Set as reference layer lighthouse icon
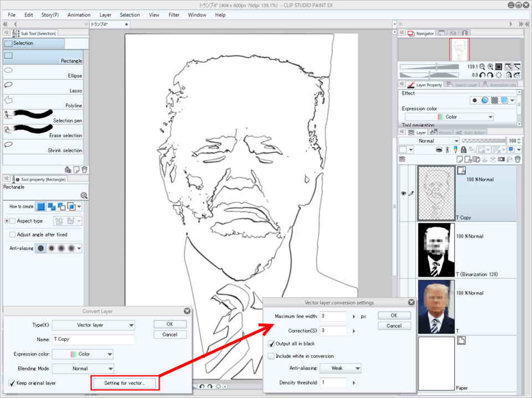 point(447,149)
